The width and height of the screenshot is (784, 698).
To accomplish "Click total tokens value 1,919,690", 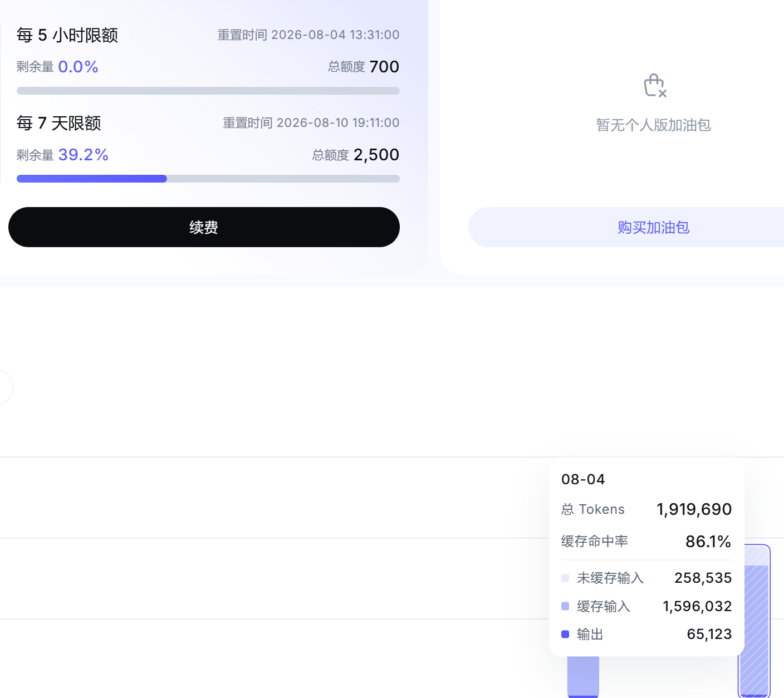I will 694,509.
